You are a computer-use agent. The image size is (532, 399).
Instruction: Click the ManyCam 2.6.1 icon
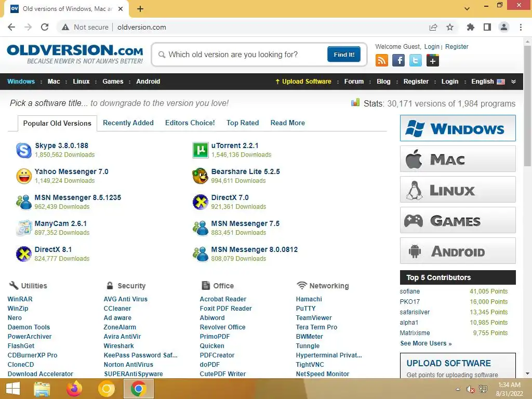pyautogui.click(x=24, y=228)
